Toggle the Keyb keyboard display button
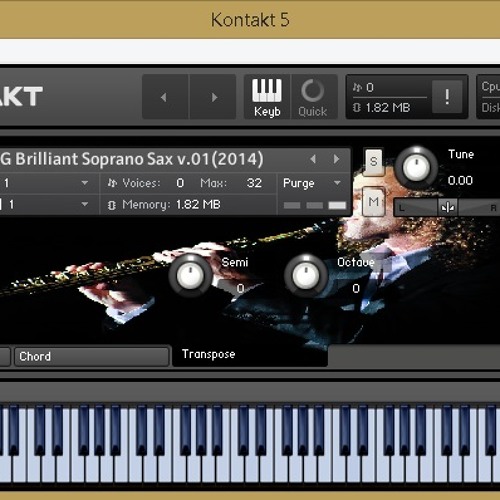This screenshot has width=500, height=500. pos(267,97)
